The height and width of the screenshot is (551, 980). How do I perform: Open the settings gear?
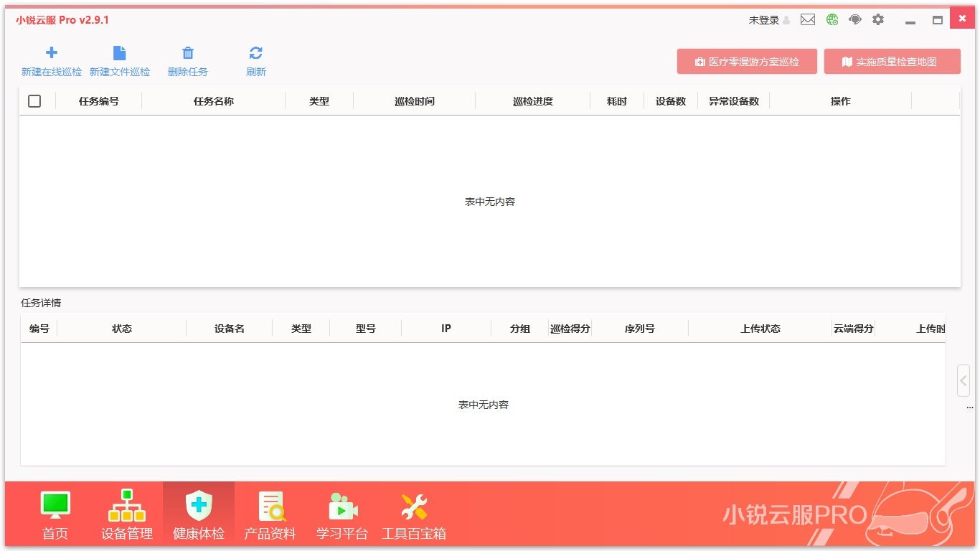(877, 19)
